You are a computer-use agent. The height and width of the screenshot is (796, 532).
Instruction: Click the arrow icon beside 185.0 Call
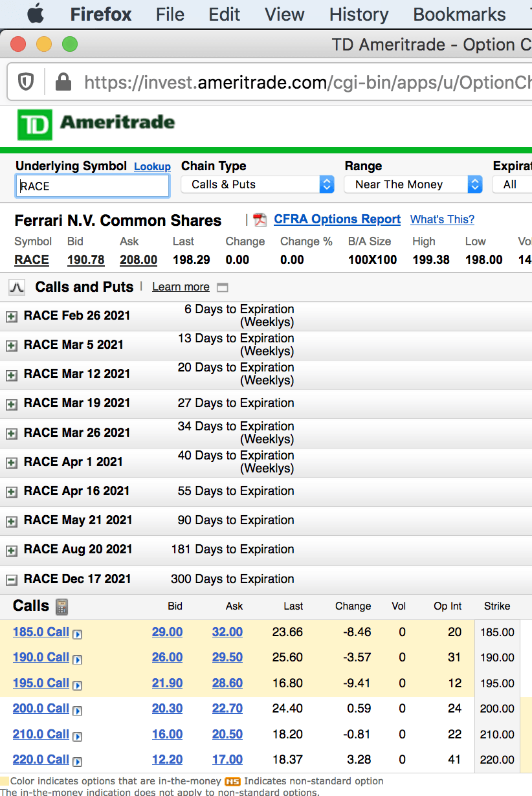coord(78,634)
